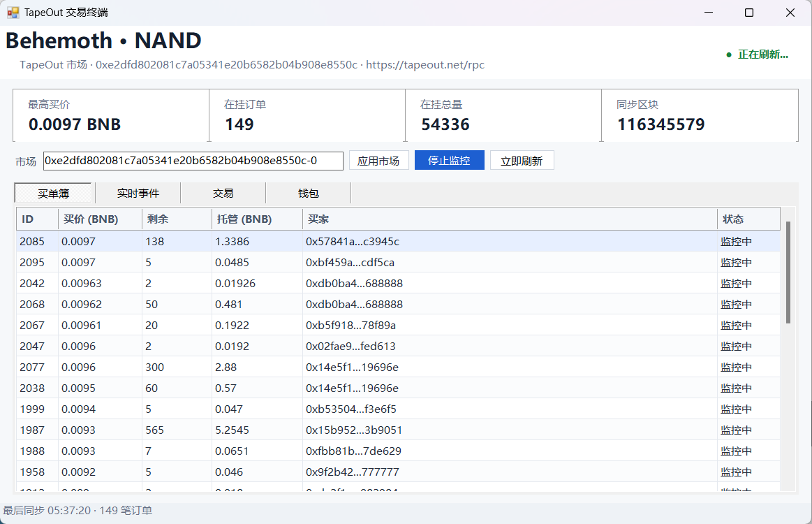Viewport: 812px width, 524px height.
Task: Click the TapeOut app icon in title bar
Action: click(13, 13)
